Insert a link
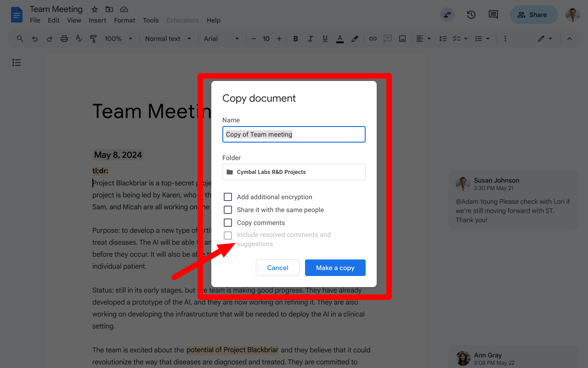Screen dimensions: 588x368 click(373, 39)
